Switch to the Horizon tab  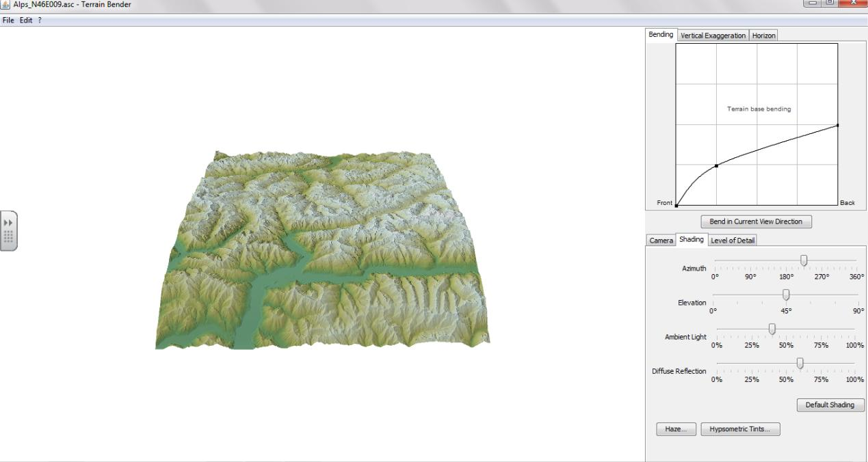pyautogui.click(x=763, y=36)
